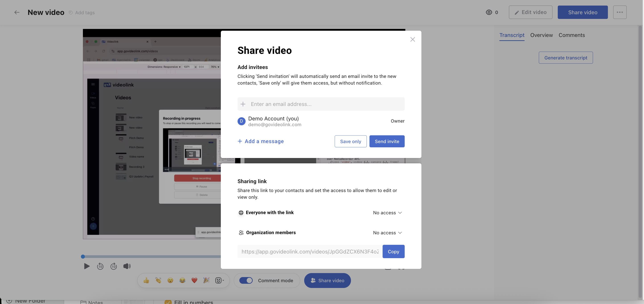This screenshot has height=304, width=644.
Task: Click the Save only button
Action: [x=350, y=142]
